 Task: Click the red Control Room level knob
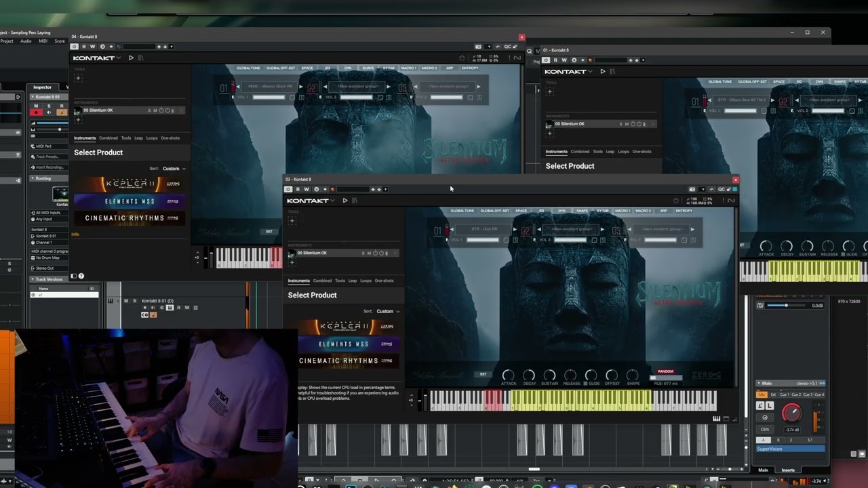coord(792,413)
